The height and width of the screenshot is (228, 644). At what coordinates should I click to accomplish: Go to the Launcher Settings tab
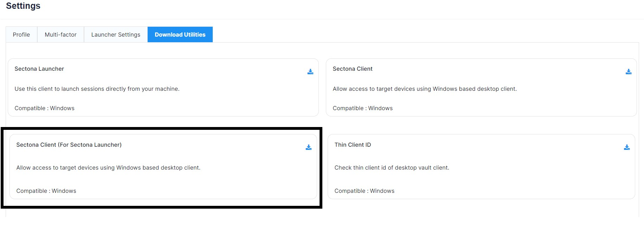[x=116, y=34]
